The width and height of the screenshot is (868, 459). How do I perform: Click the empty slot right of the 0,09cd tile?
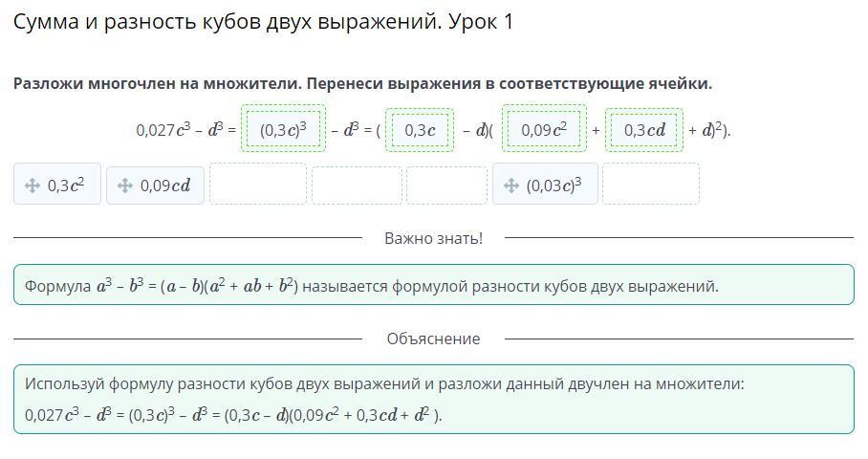[x=258, y=185]
